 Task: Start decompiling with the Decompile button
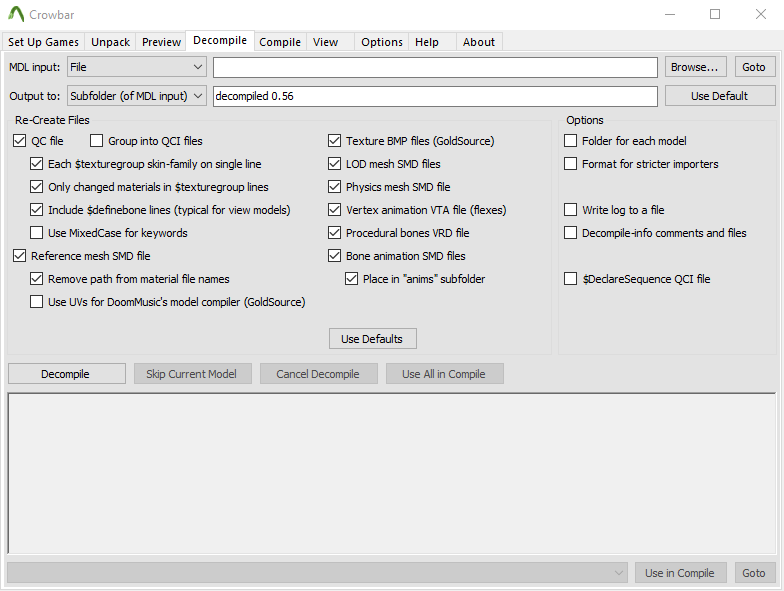66,374
